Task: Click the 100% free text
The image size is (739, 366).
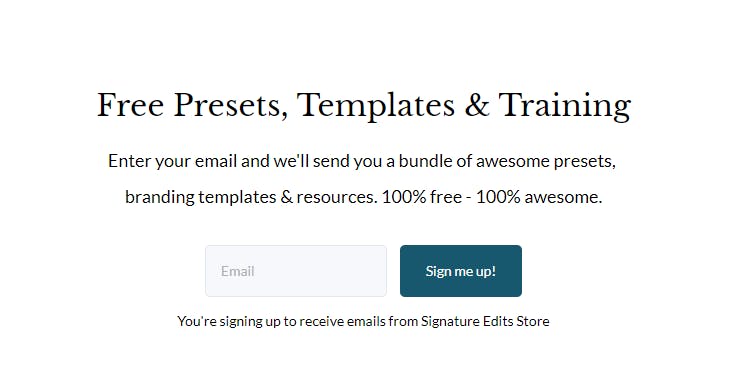Action: (422, 196)
